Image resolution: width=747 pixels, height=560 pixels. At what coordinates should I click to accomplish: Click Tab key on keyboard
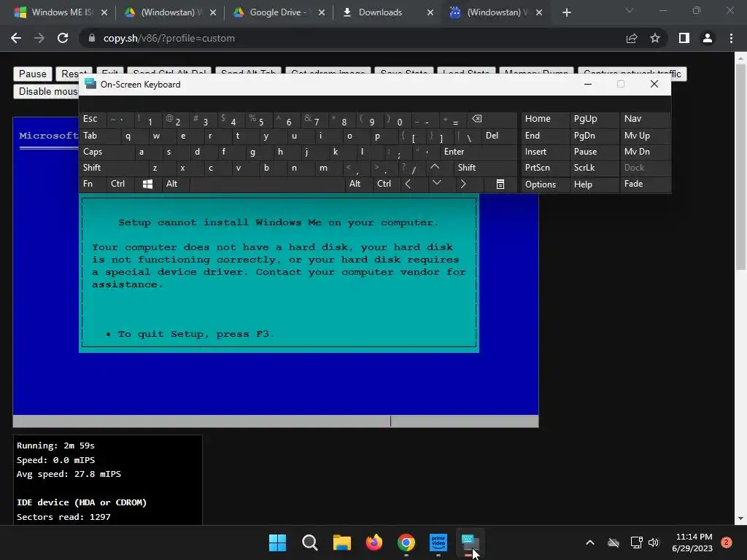click(x=99, y=136)
